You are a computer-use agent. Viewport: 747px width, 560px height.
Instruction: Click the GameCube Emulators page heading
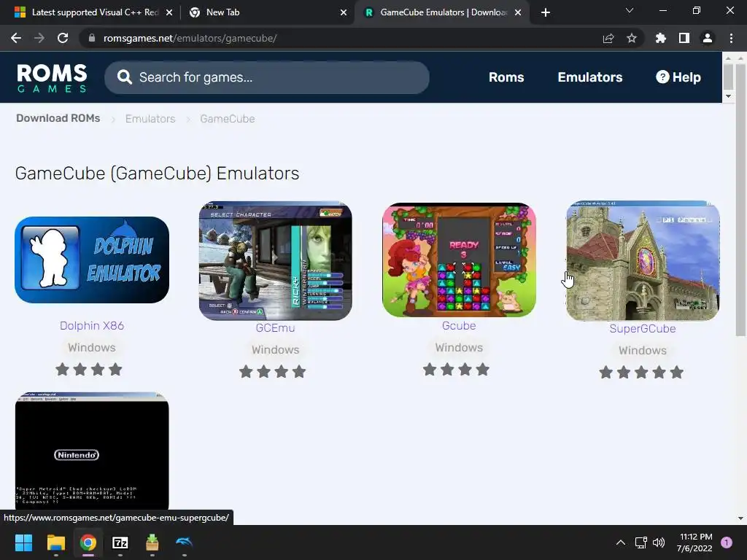158,174
